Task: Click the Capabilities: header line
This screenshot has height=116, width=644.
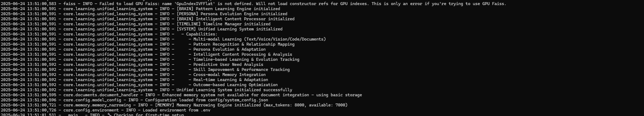Action: point(109,34)
